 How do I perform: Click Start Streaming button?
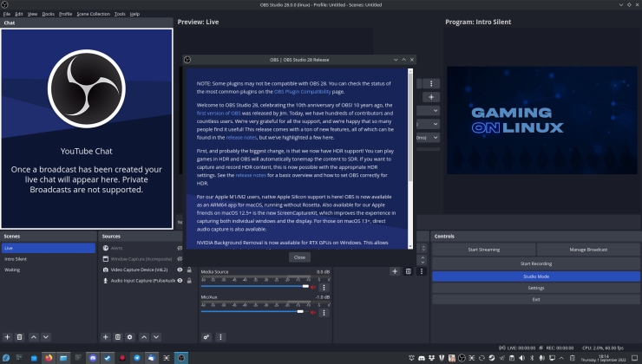pyautogui.click(x=483, y=250)
